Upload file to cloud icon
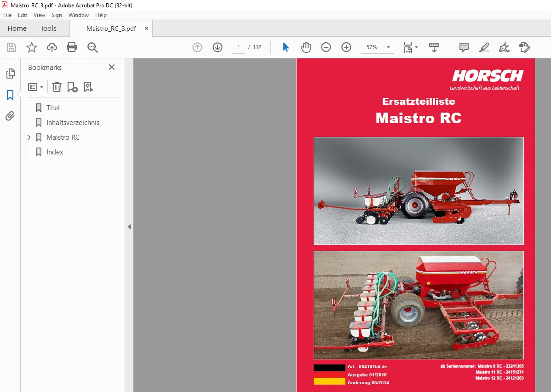The height and width of the screenshot is (392, 551). [52, 47]
